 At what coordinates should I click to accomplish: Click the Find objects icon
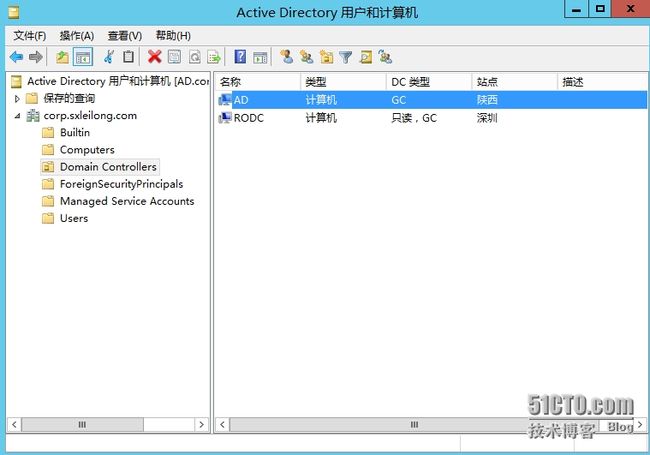pos(366,57)
